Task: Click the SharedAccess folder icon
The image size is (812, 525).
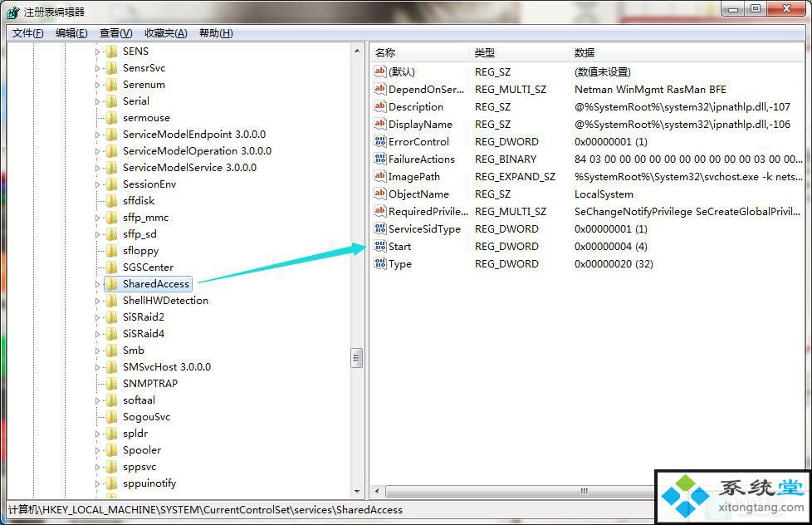Action: [x=112, y=284]
